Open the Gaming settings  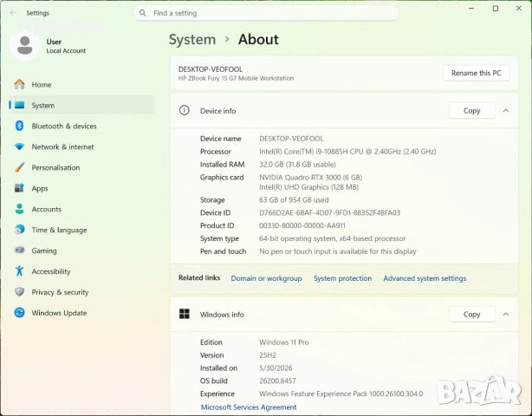(x=81, y=250)
